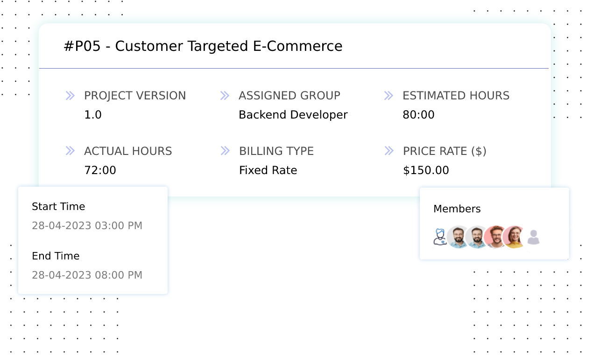Click the chevron icon beside ESTIMATED HOURS
Screen dimensions: 593x364
pyautogui.click(x=388, y=95)
